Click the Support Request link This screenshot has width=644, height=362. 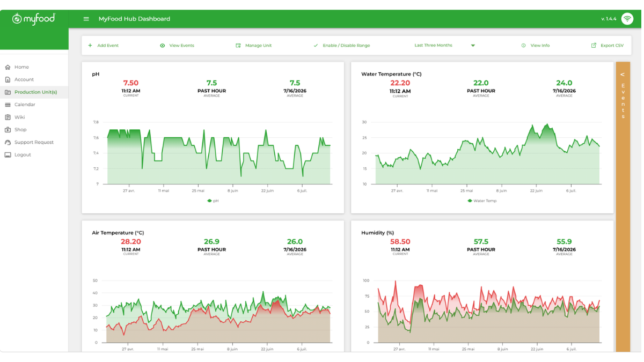pyautogui.click(x=34, y=142)
